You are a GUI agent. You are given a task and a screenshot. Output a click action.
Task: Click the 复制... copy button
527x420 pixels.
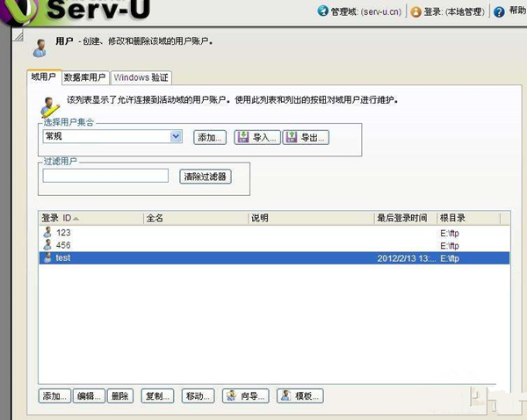point(157,396)
